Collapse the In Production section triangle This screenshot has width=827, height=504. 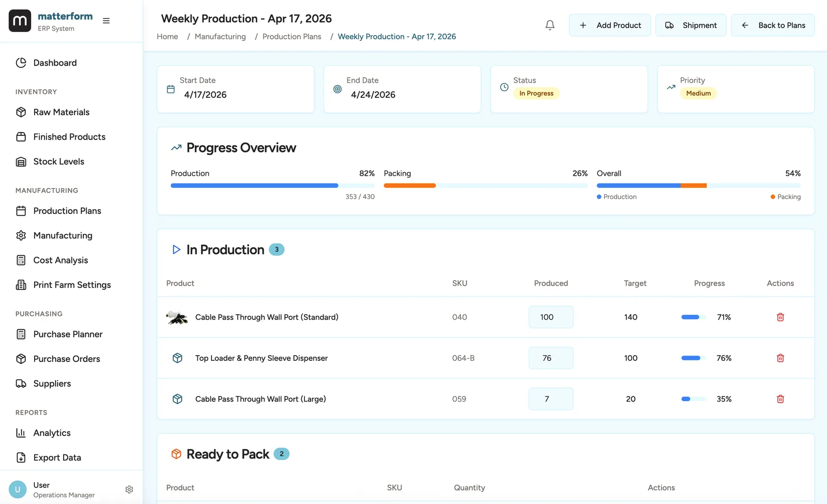tap(176, 250)
